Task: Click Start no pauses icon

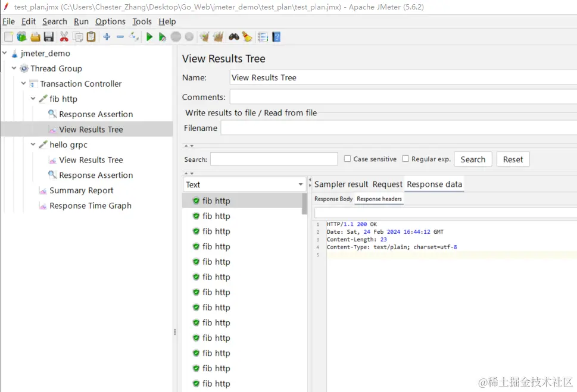Action: point(162,37)
